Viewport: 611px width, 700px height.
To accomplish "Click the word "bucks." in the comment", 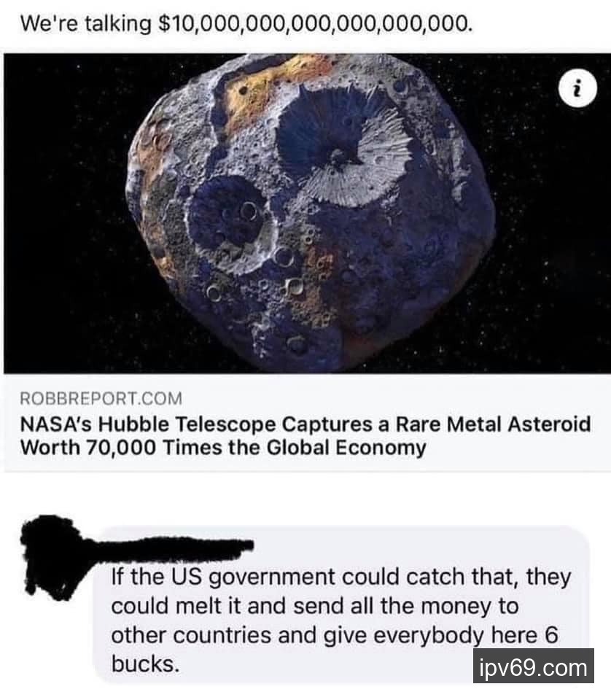I will [x=146, y=664].
